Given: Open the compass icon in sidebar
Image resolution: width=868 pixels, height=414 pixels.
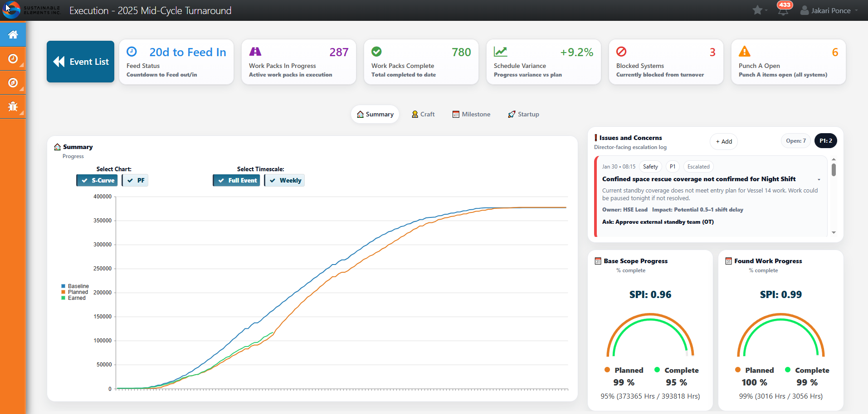Looking at the screenshot, I should [13, 82].
